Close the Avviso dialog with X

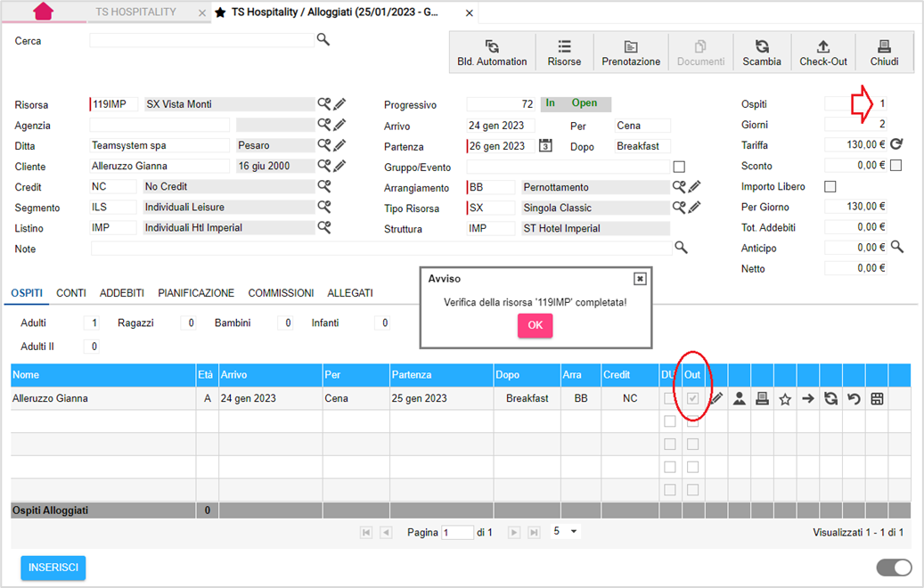point(640,279)
